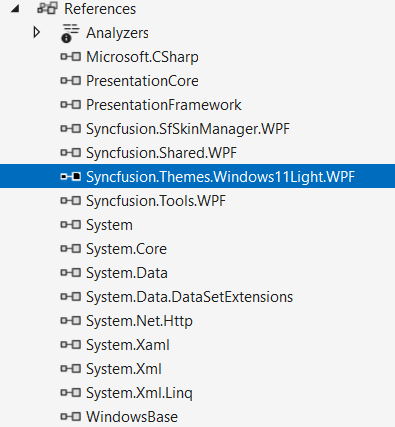The image size is (395, 427).
Task: Click the icon next to System.Xml
Action: [71, 369]
